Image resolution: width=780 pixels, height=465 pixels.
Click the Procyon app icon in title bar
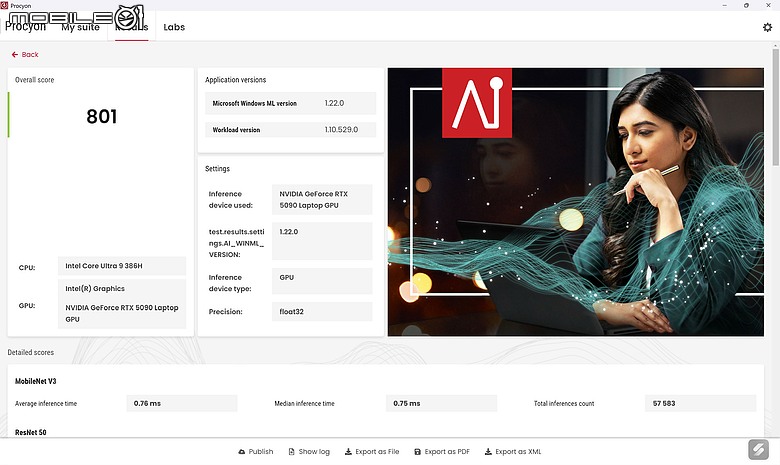[x=4, y=5]
